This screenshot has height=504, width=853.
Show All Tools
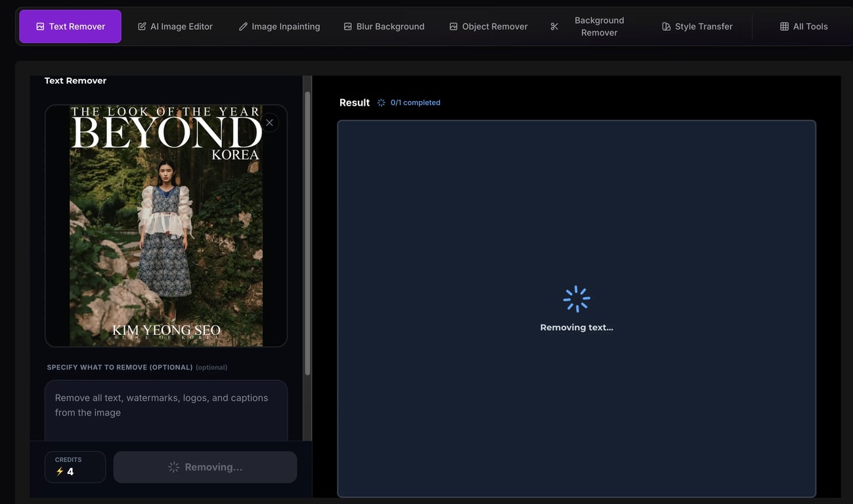804,26
